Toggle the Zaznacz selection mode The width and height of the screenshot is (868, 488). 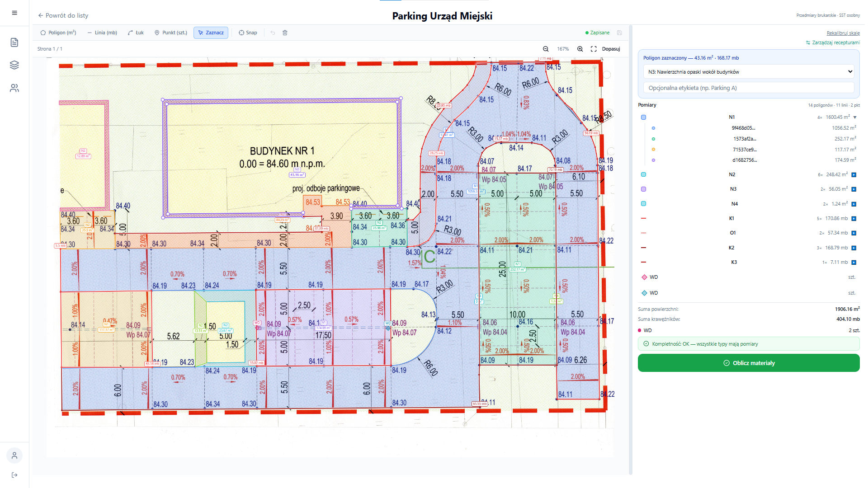211,33
